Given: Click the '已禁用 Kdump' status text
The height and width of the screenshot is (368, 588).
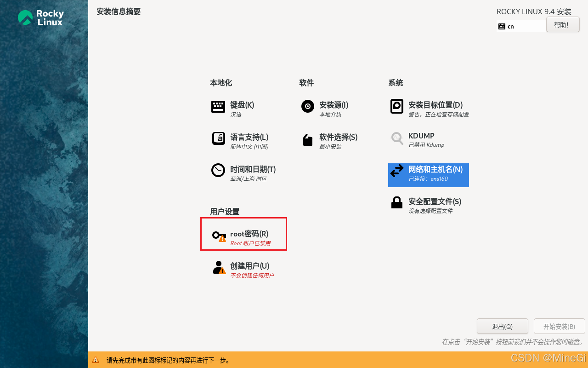Looking at the screenshot, I should coord(426,145).
